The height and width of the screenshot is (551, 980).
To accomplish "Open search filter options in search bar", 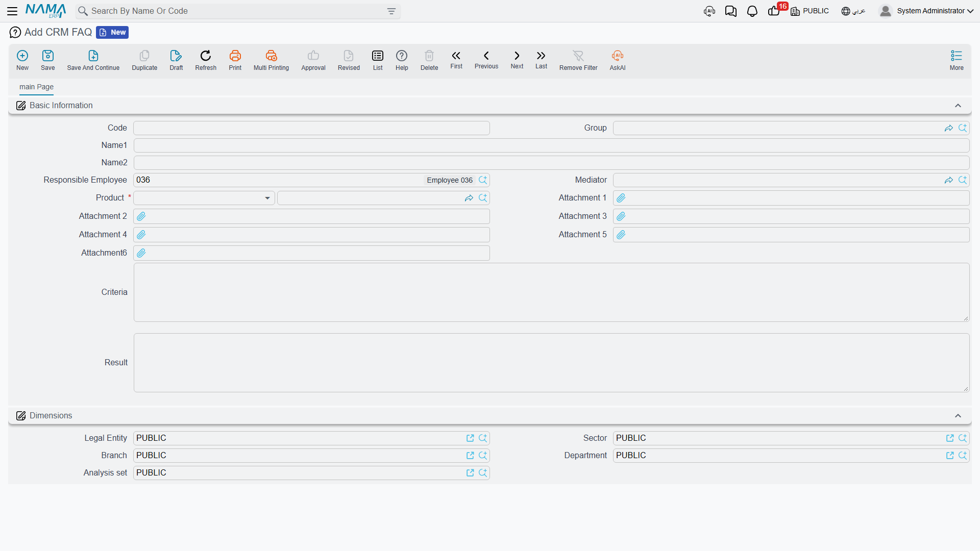I will (391, 11).
